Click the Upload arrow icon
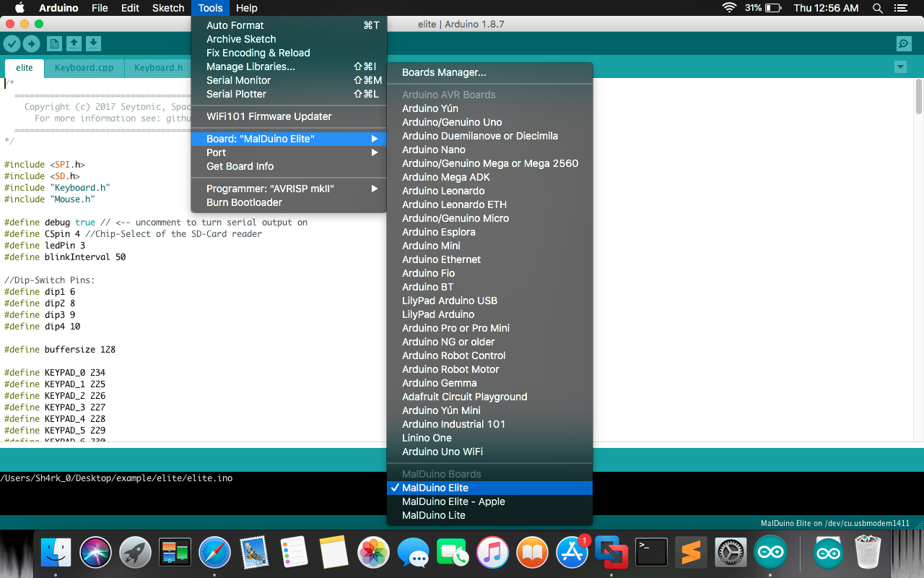The image size is (924, 578). coord(30,43)
